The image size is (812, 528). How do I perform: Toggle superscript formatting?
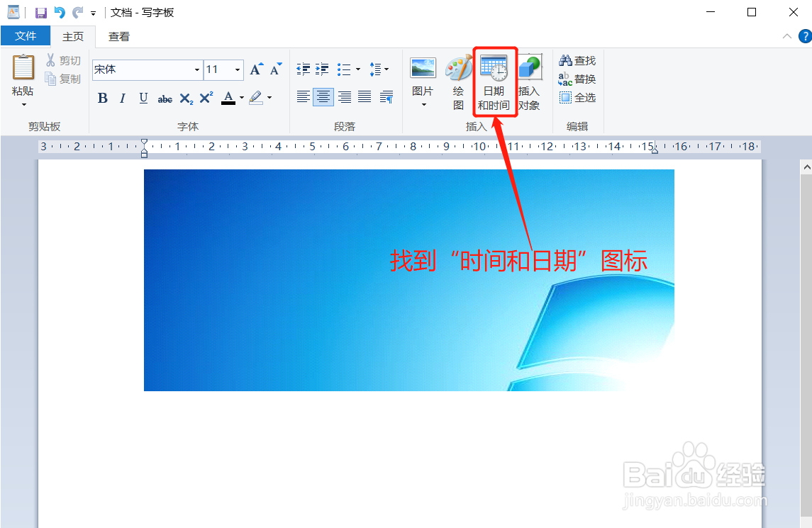coord(206,98)
